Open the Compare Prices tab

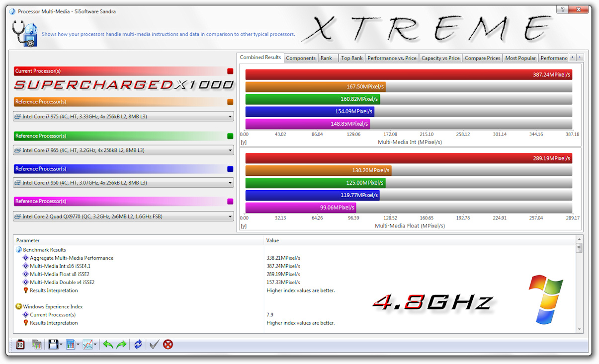482,58
